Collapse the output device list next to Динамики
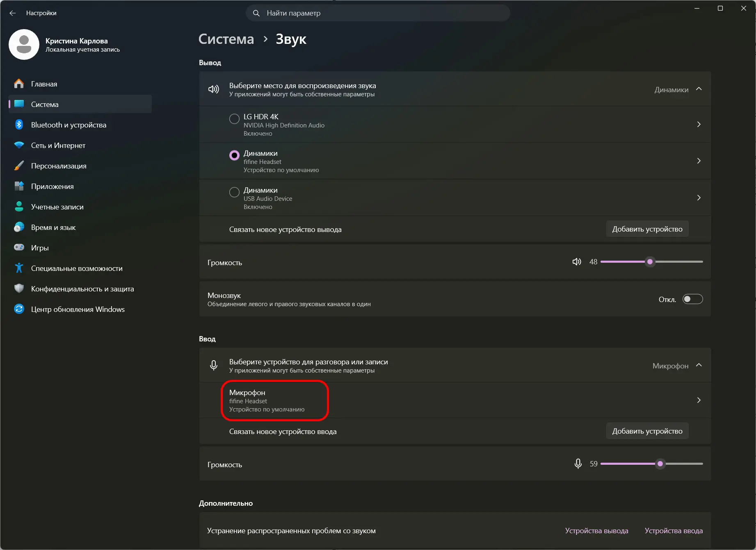Screen dimensions: 756x550 pyautogui.click(x=699, y=89)
